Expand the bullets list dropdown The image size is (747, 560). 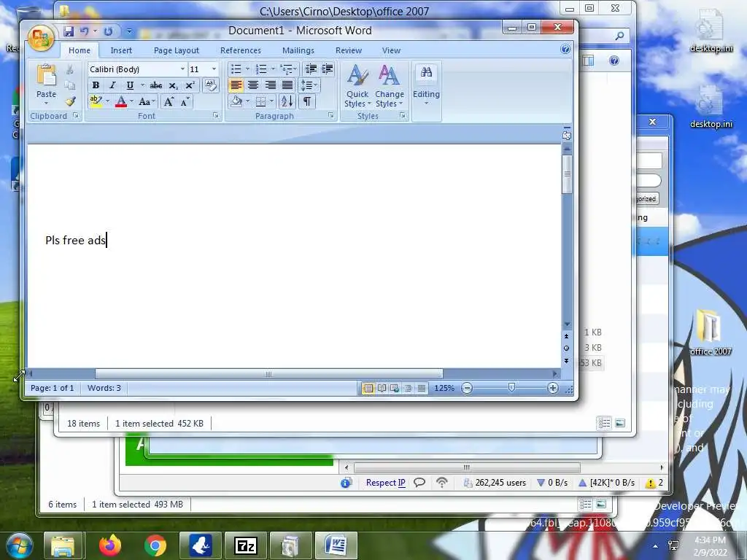247,69
